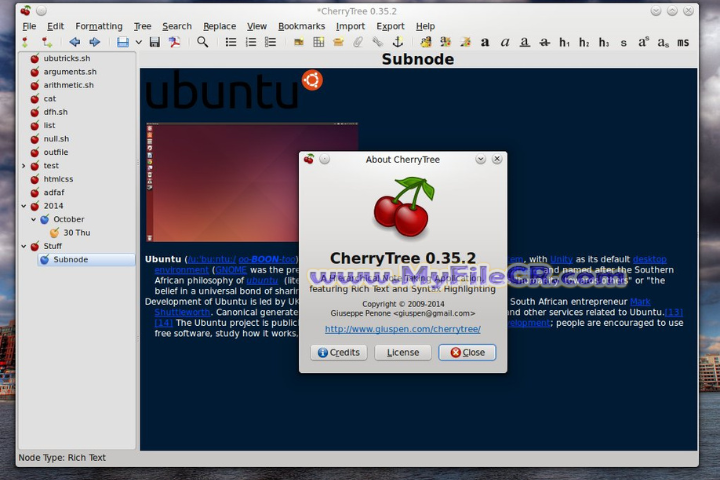The image size is (720, 480).
Task: Select the 30 Thu tree node
Action: [77, 233]
